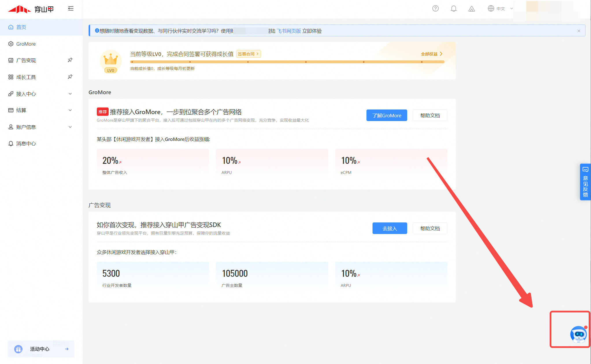Click the '广告变现' section heading
Screen dimensions: 591x364
(99, 205)
